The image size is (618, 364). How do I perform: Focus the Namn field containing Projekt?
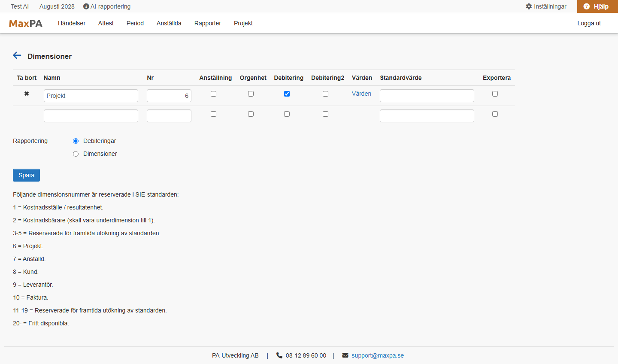[x=91, y=96]
